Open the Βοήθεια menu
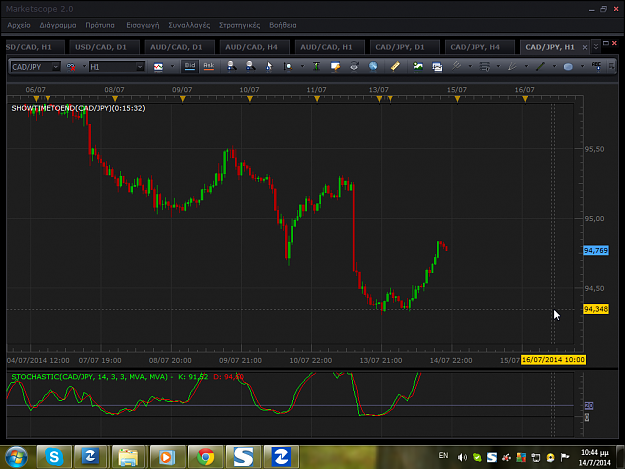The width and height of the screenshot is (625, 469). coord(283,25)
